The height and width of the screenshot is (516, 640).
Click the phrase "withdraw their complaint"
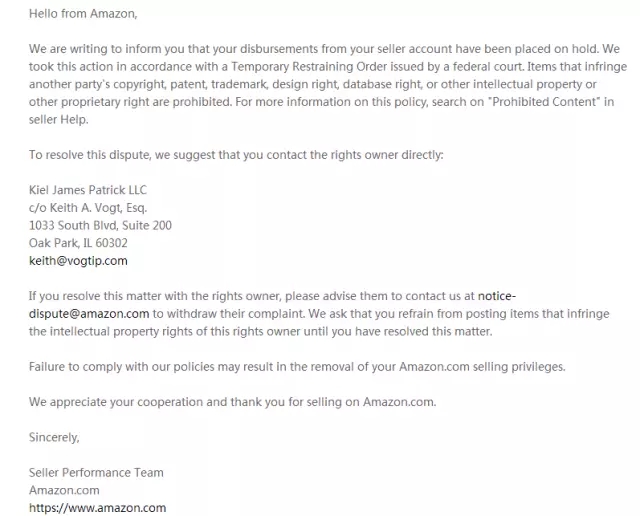point(218,313)
